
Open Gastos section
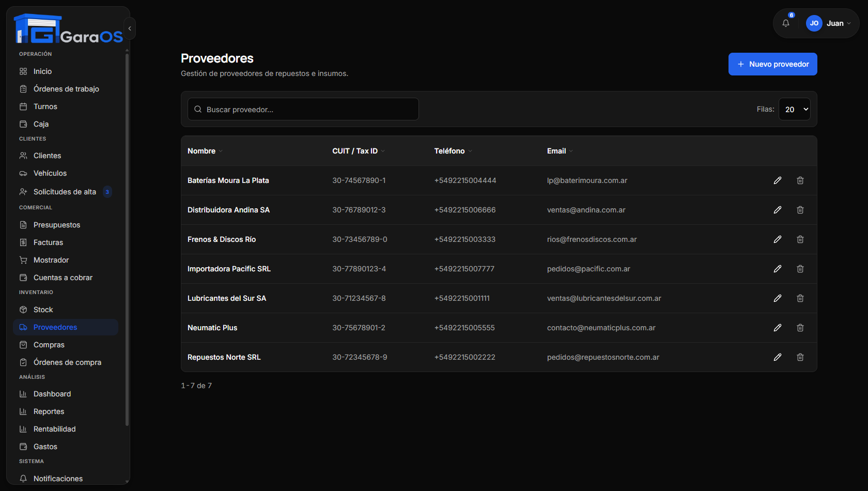[x=66, y=447]
